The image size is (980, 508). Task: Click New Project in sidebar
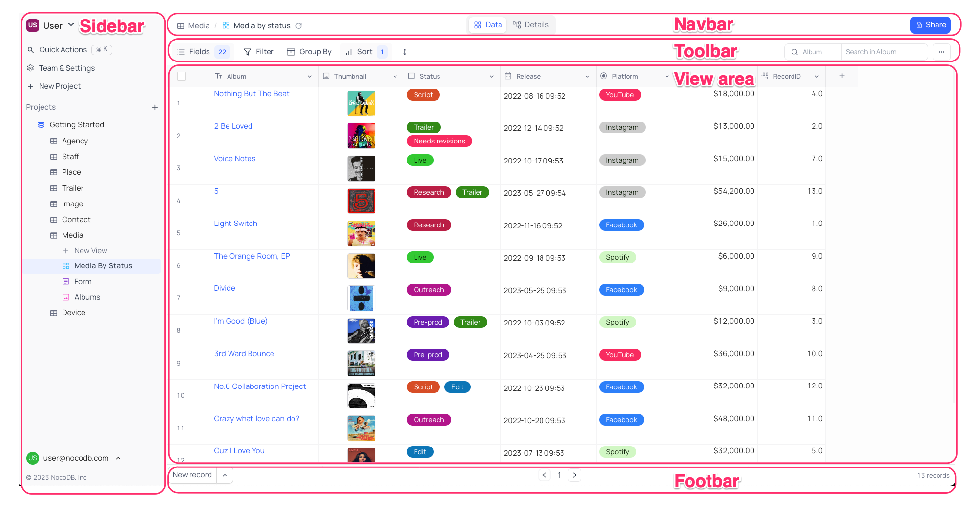pos(60,86)
